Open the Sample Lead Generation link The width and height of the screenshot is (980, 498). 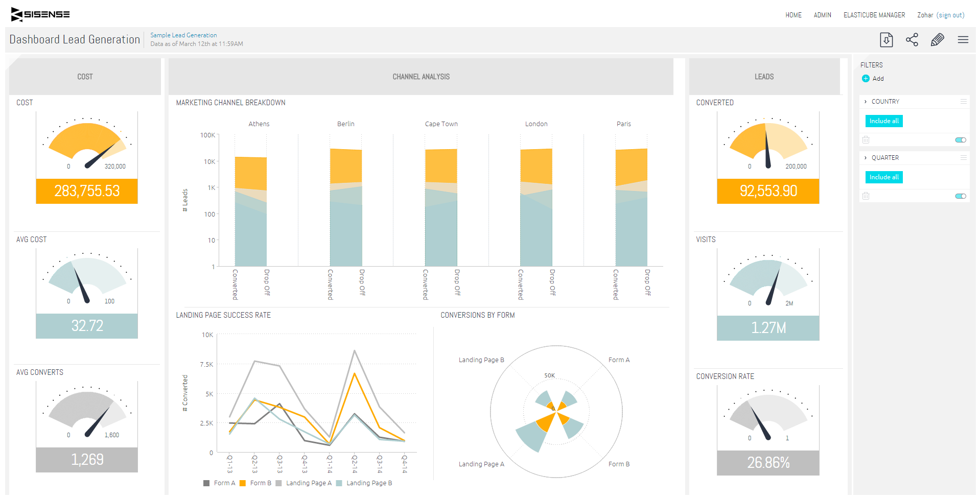183,35
